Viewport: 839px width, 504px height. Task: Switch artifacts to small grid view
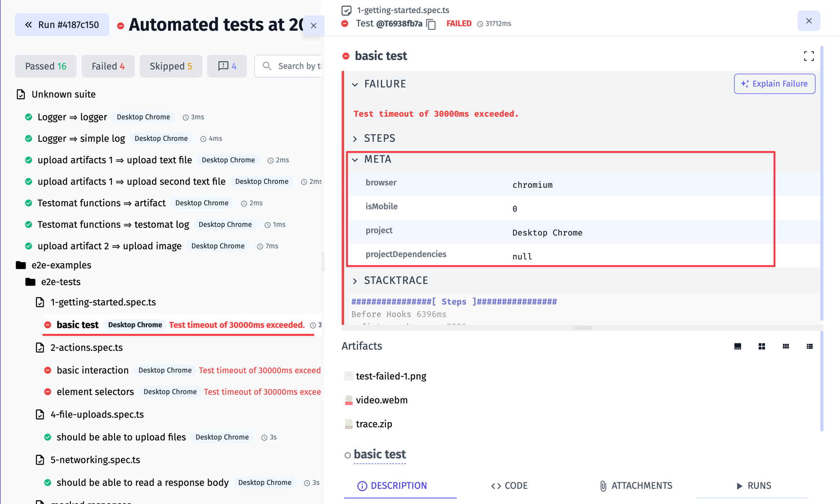click(x=786, y=346)
